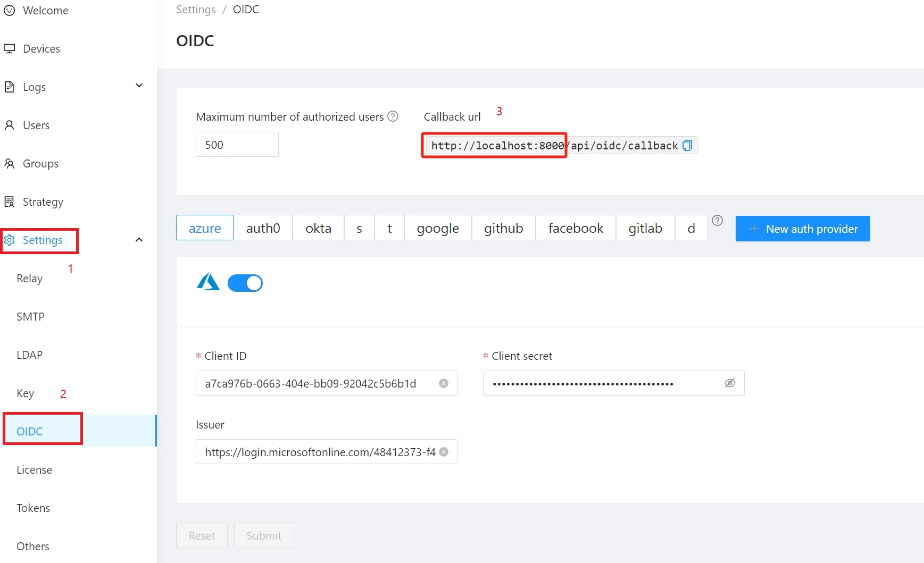Click the help icon after provider tabs

(717, 221)
